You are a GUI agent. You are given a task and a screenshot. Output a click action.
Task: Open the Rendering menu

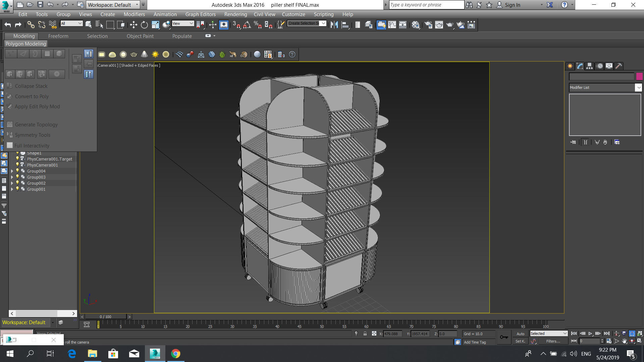[235, 14]
